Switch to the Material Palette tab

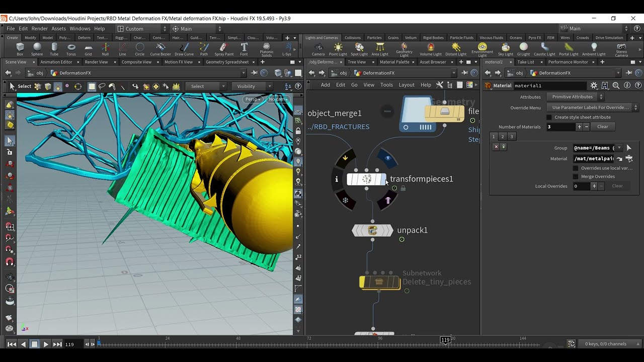(x=394, y=62)
